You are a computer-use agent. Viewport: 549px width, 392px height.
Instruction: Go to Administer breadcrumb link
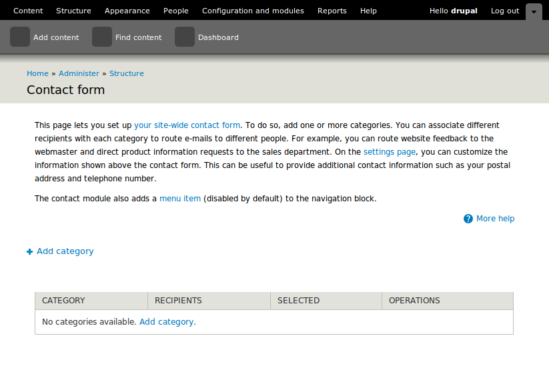point(79,73)
